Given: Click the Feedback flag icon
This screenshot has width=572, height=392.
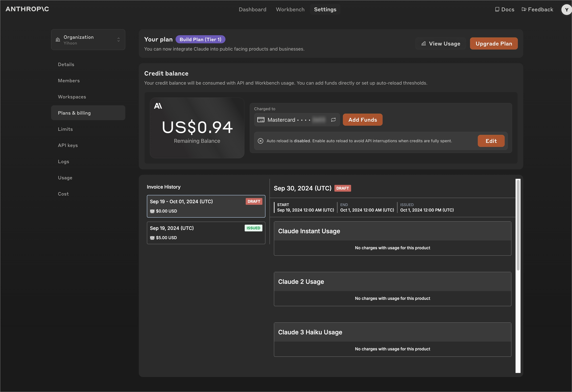Looking at the screenshot, I should [524, 9].
